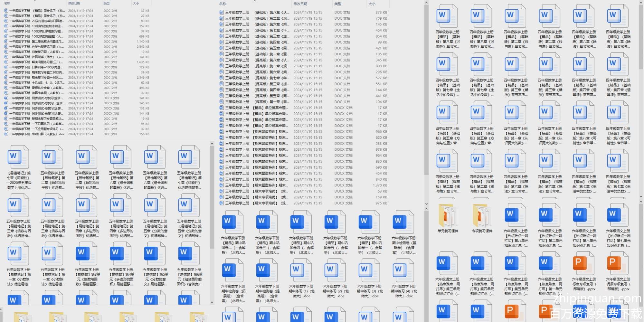Sort the 一年级 file list by 名称

tap(7, 3)
